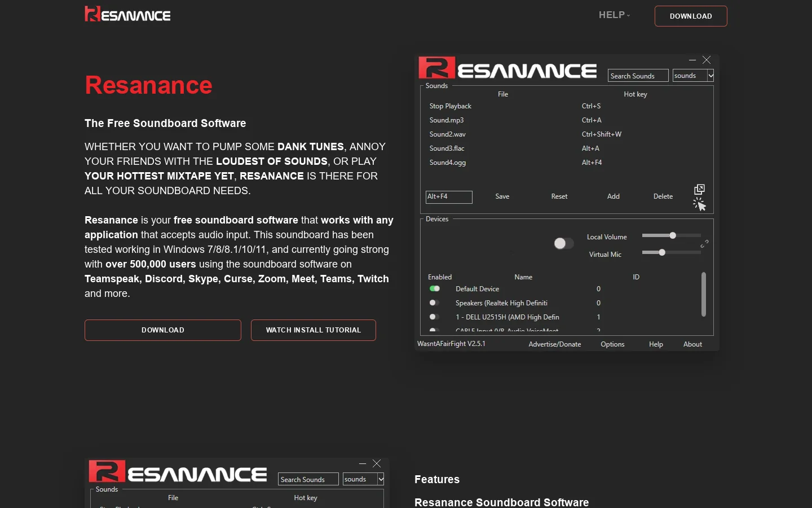This screenshot has height=508, width=812.
Task: Click the Enabled column header in Devices
Action: [x=440, y=277]
